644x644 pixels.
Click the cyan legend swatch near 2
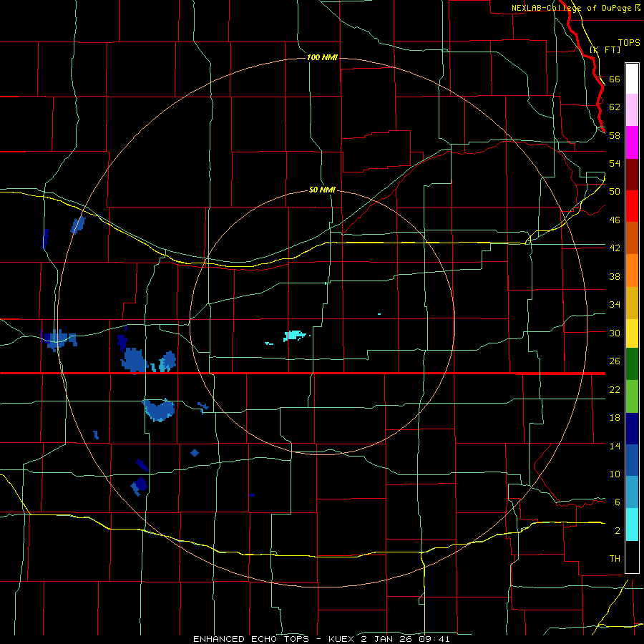coord(632,525)
